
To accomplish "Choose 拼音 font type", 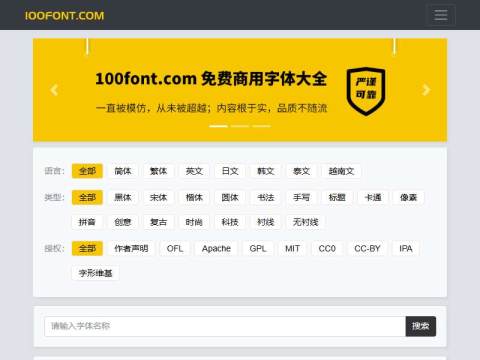I will (x=87, y=222).
